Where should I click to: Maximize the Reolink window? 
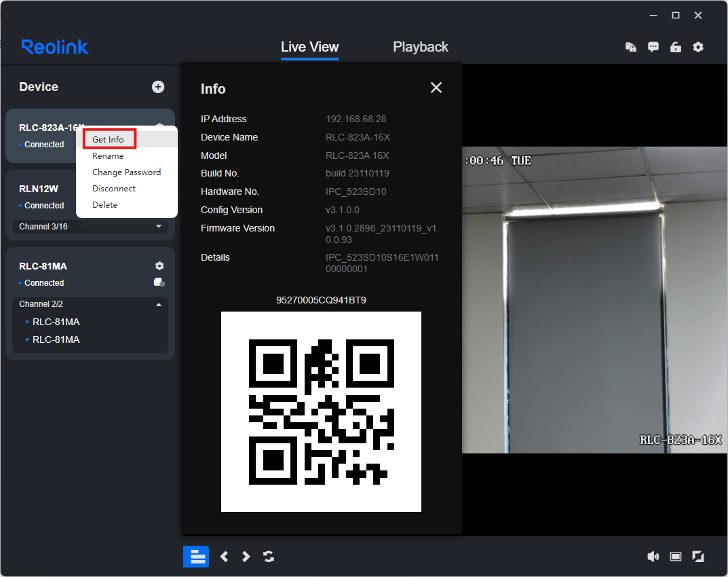tap(676, 16)
